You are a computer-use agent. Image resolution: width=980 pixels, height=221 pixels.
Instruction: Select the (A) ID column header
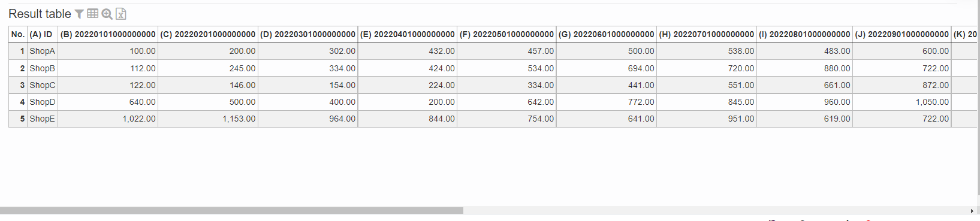tap(42, 34)
